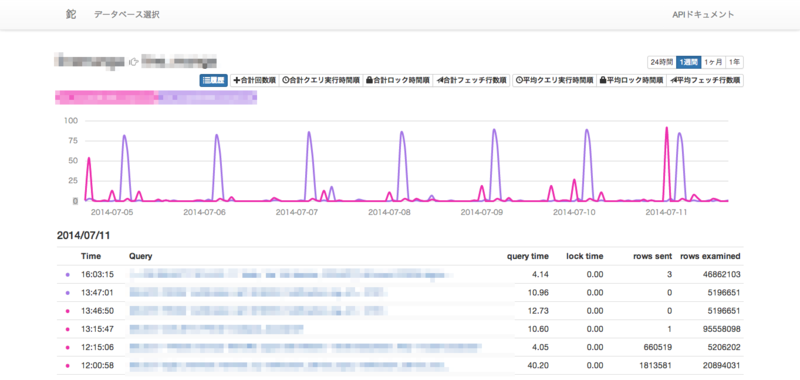The height and width of the screenshot is (380, 800).
Task: Click the rows sent column header
Action: click(653, 256)
